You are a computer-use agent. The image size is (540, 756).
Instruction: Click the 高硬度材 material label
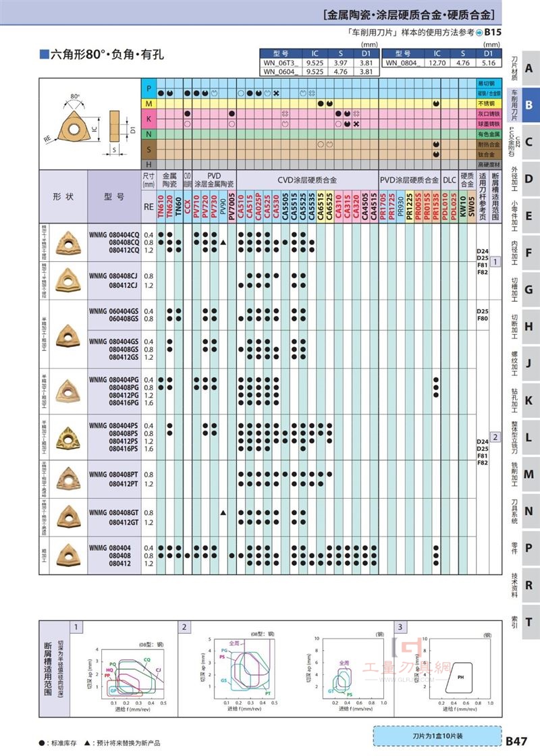(489, 165)
